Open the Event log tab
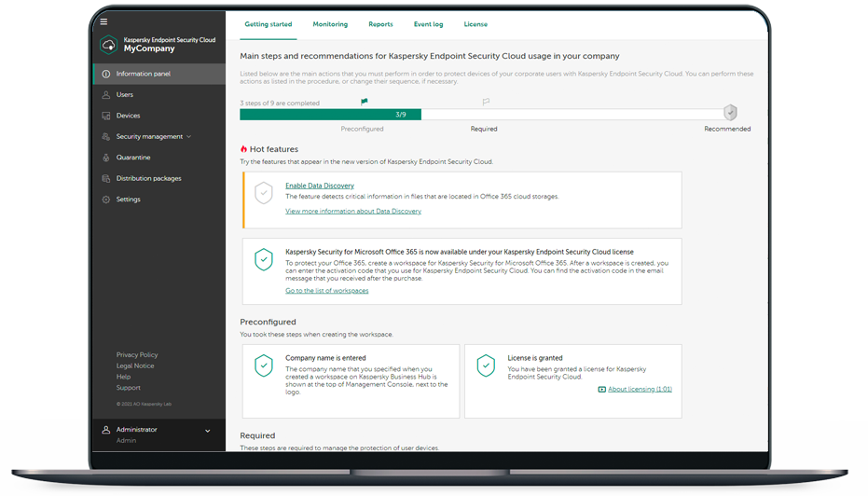Screen dimensions: 868x496 pos(429,24)
